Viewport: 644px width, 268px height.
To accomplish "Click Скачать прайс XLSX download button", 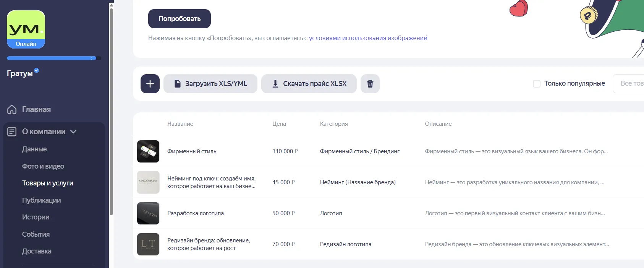I will click(x=309, y=84).
